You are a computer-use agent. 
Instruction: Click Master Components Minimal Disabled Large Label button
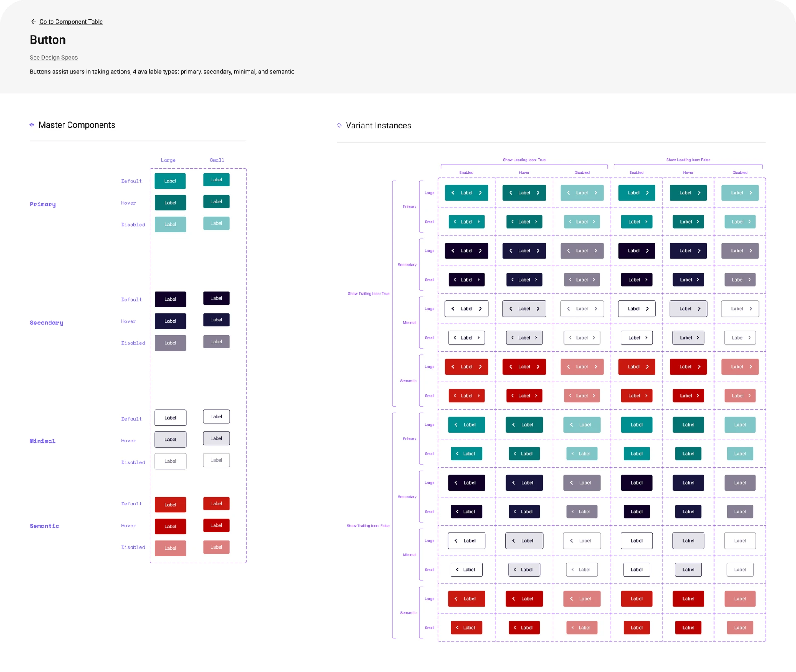click(x=170, y=461)
